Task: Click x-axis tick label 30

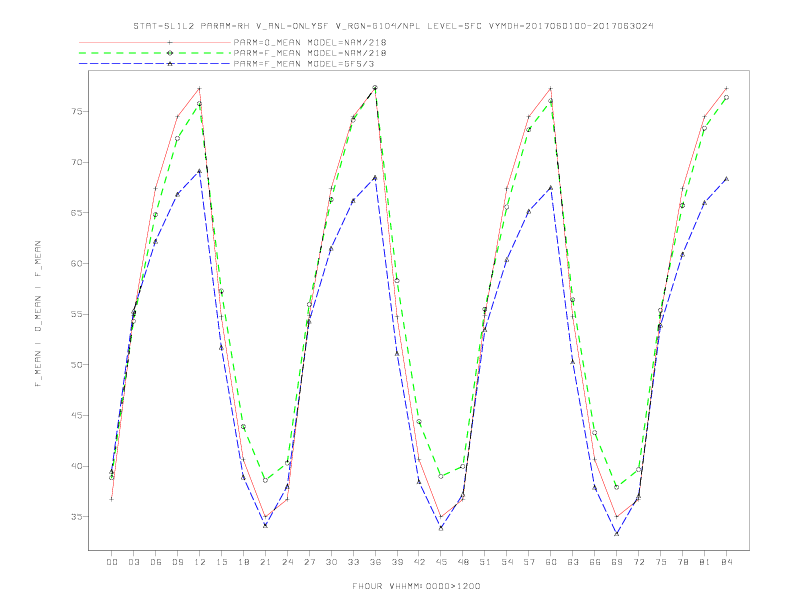Action: (331, 562)
